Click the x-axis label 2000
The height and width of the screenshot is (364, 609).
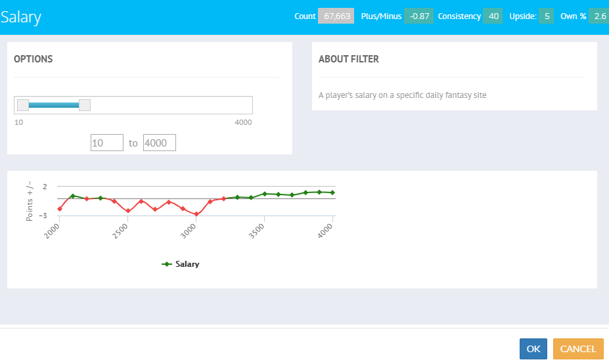point(52,231)
